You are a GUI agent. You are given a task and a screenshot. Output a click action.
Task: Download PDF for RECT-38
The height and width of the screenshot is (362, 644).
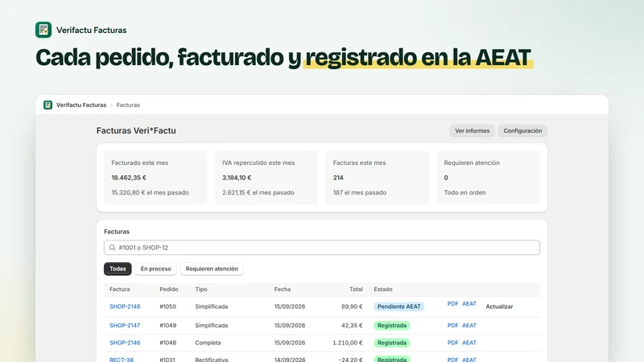(x=452, y=360)
